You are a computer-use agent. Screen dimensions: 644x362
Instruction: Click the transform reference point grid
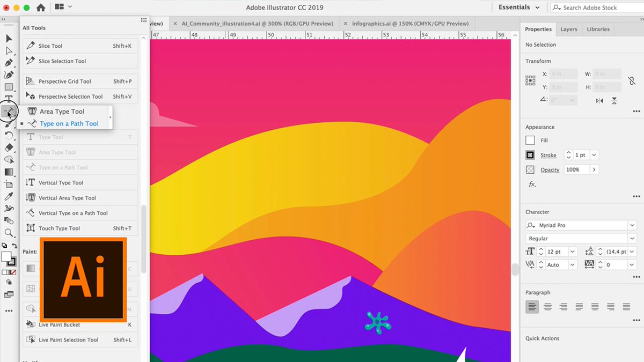click(x=530, y=80)
